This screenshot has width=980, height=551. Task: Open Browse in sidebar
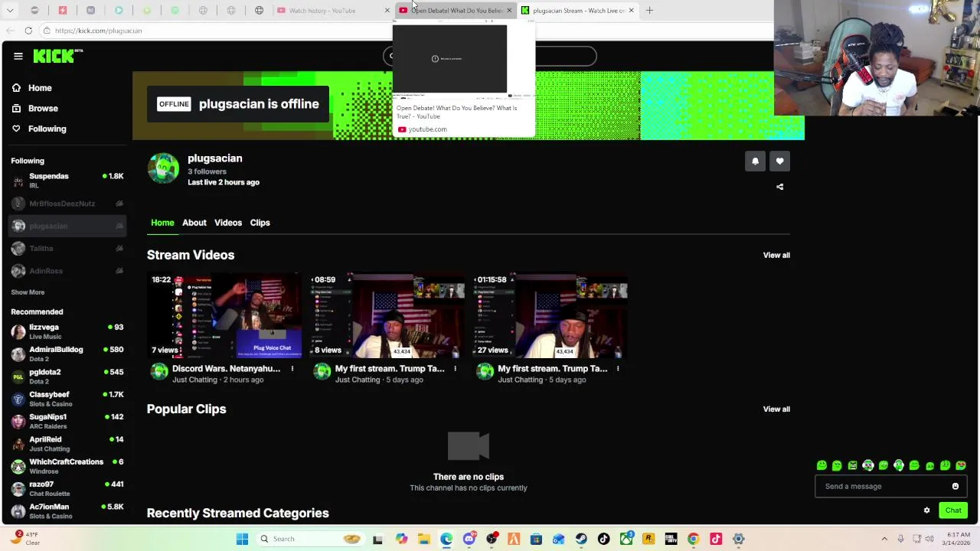[x=34, y=109]
